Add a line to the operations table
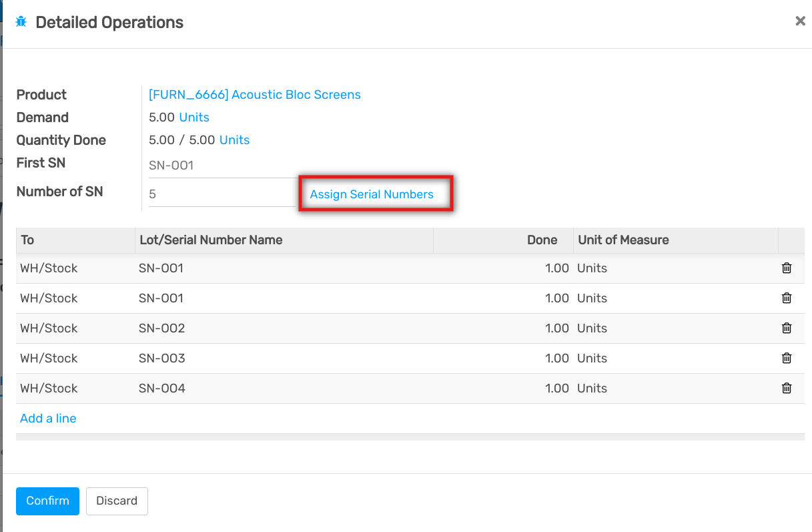 pyautogui.click(x=48, y=419)
